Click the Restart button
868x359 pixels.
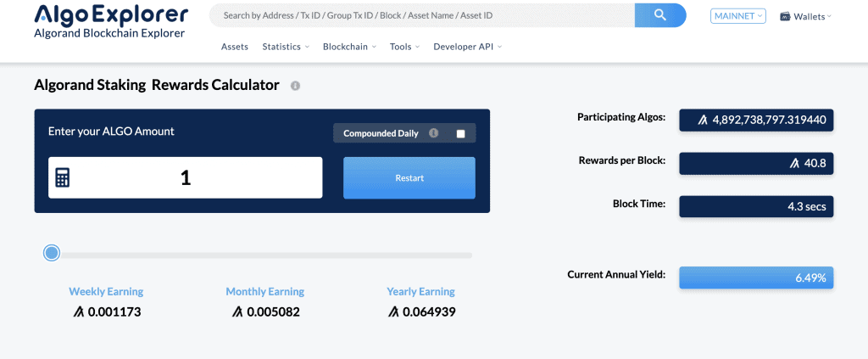(x=409, y=178)
